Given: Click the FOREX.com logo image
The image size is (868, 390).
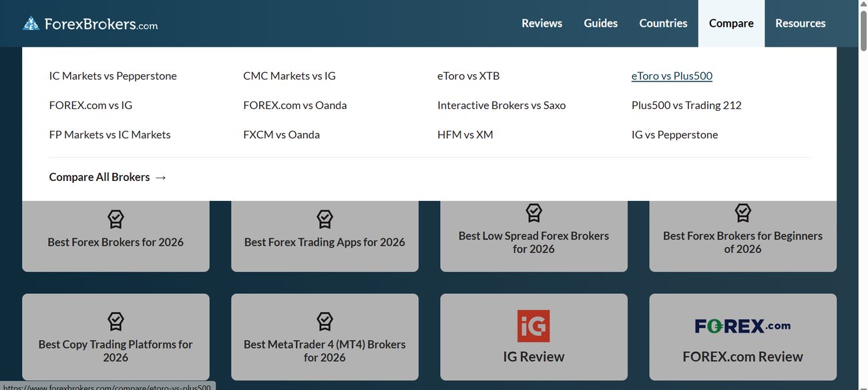Looking at the screenshot, I should (742, 326).
